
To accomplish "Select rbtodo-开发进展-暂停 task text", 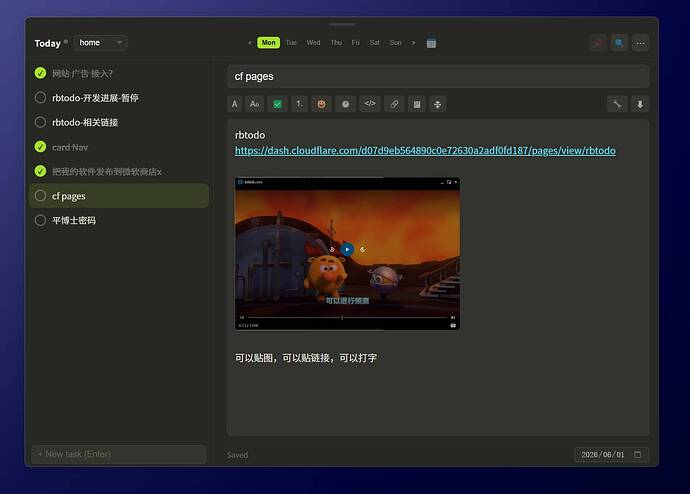I will coord(95,98).
